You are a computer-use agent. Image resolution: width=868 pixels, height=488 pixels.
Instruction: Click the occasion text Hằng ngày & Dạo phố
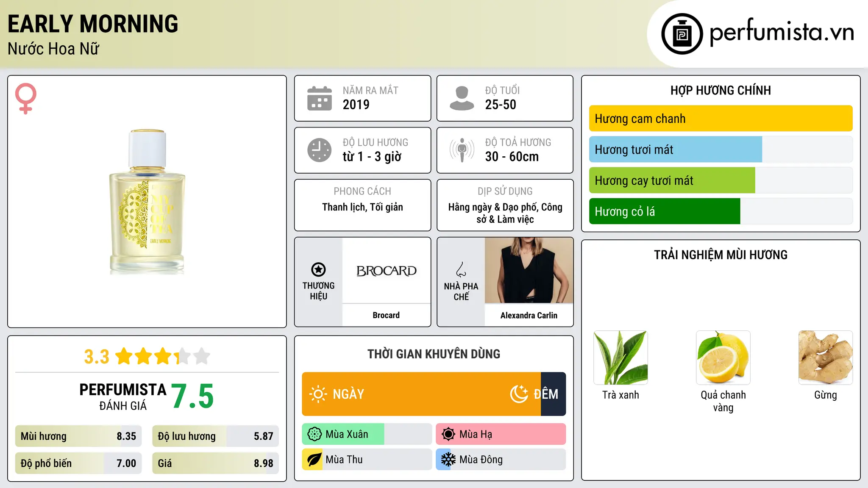(x=505, y=213)
